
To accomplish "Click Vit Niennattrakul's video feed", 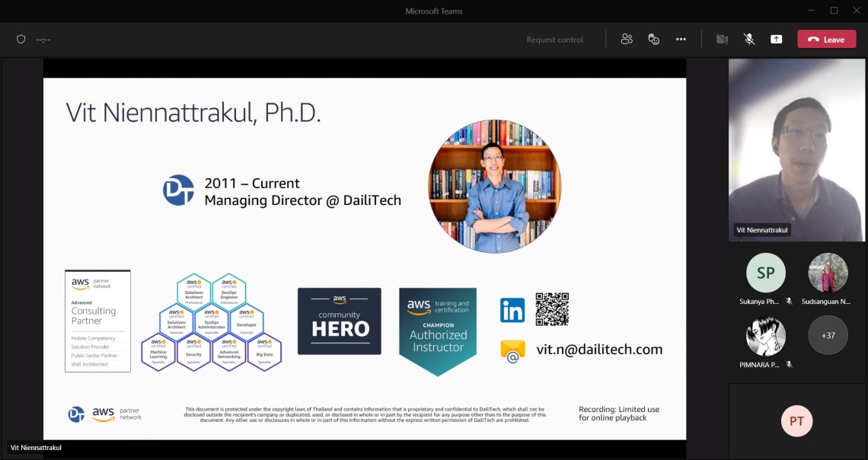I will coord(796,149).
